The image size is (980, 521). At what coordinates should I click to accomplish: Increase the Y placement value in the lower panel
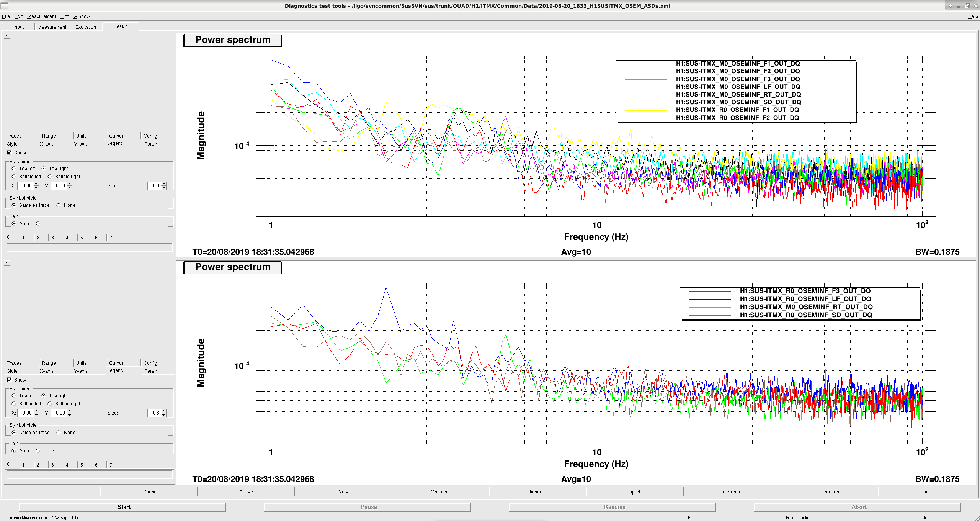pyautogui.click(x=70, y=411)
